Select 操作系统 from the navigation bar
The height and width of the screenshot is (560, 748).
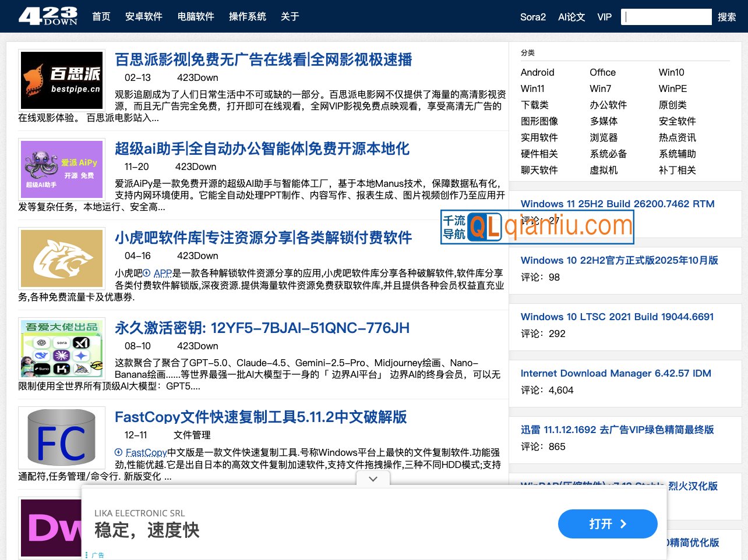pyautogui.click(x=248, y=17)
